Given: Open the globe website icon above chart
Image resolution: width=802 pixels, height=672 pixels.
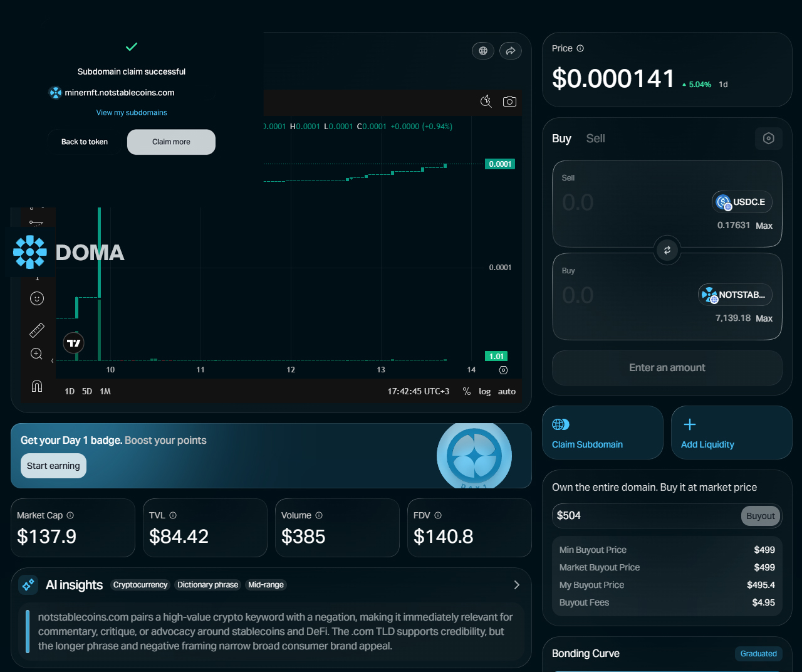Looking at the screenshot, I should coord(483,51).
